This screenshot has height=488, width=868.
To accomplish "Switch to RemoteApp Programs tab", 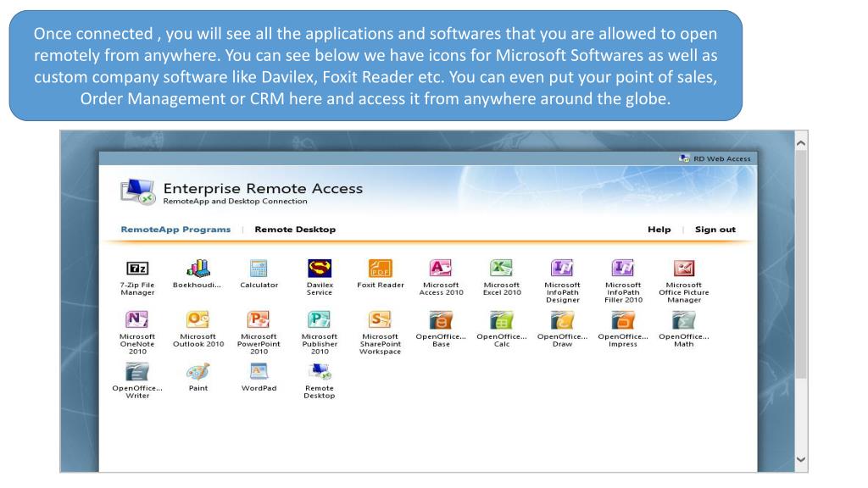I will click(175, 229).
